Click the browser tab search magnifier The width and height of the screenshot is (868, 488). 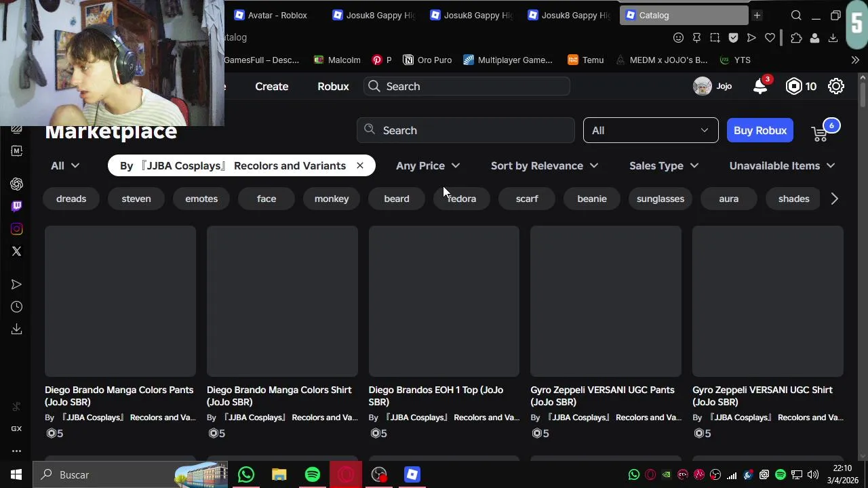tap(796, 15)
